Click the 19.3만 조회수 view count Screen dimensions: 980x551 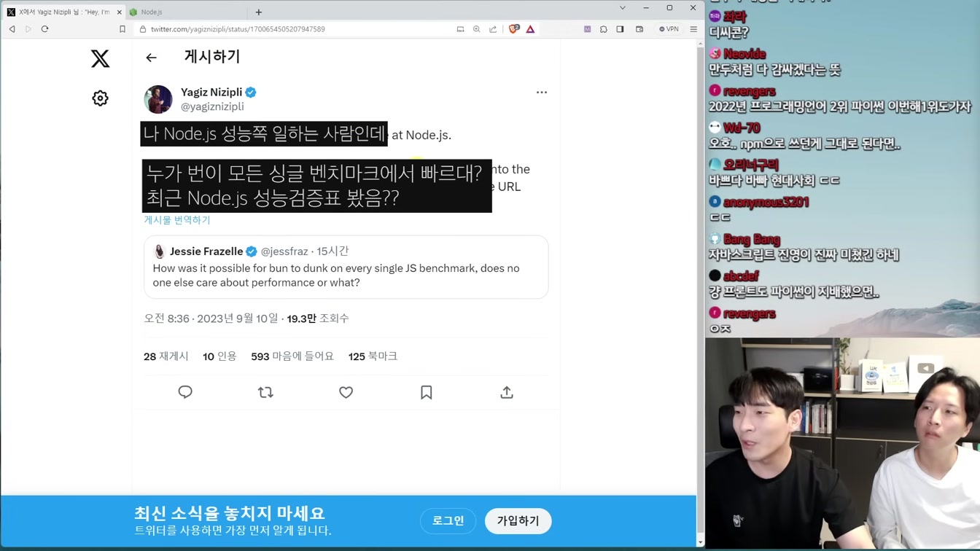(318, 319)
